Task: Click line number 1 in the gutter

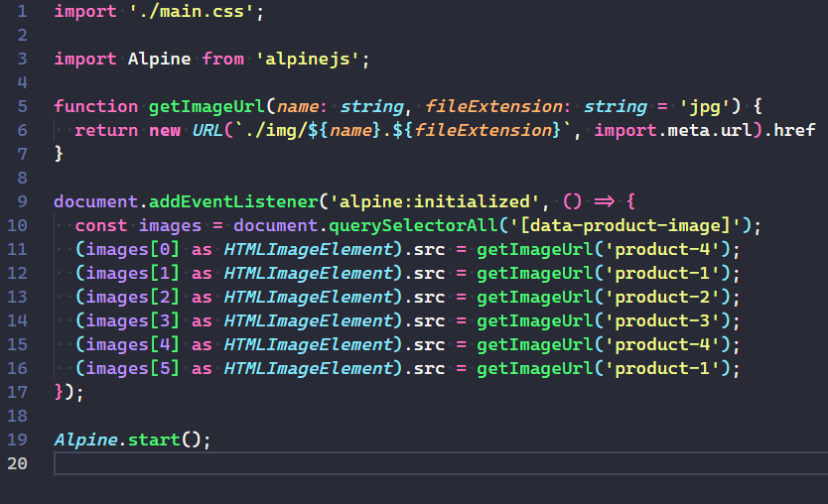Action: coord(22,11)
